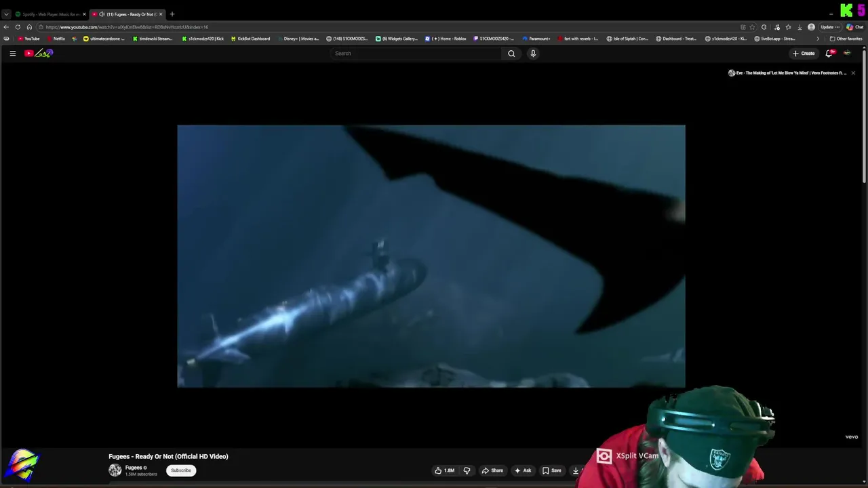
Task: Click the split screen icon in the address bar
Action: tap(743, 27)
